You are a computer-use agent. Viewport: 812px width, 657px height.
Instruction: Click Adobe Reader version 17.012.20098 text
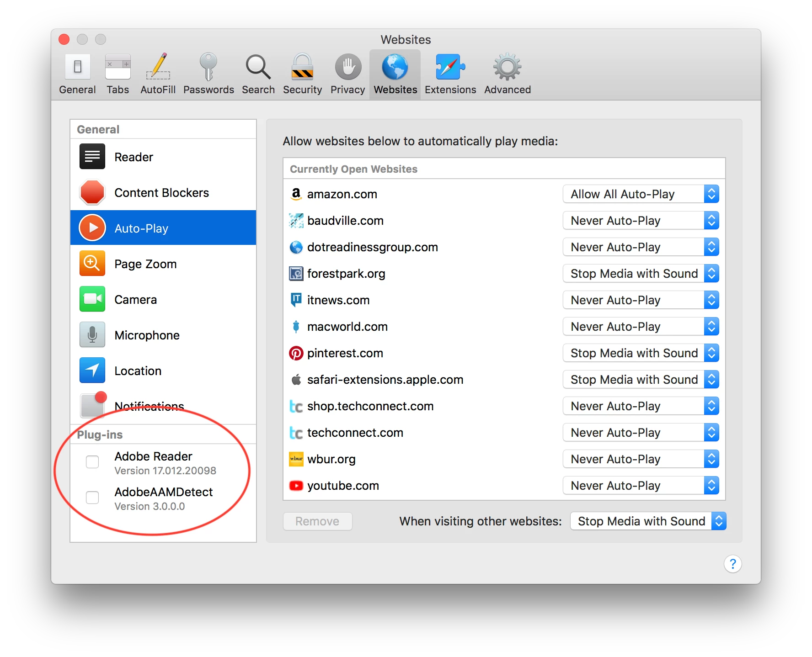coord(166,471)
